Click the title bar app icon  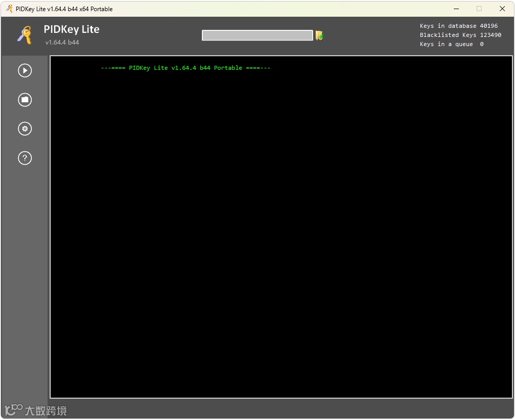pos(10,9)
